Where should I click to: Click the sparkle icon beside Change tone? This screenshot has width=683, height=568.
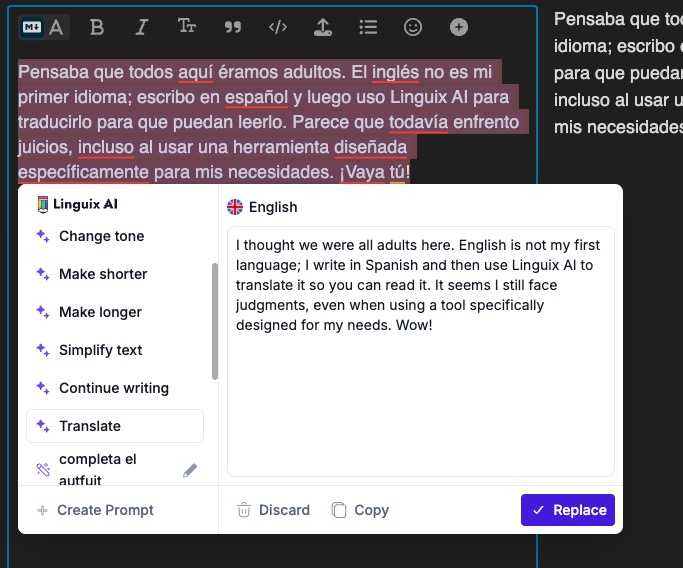pyautogui.click(x=43, y=236)
